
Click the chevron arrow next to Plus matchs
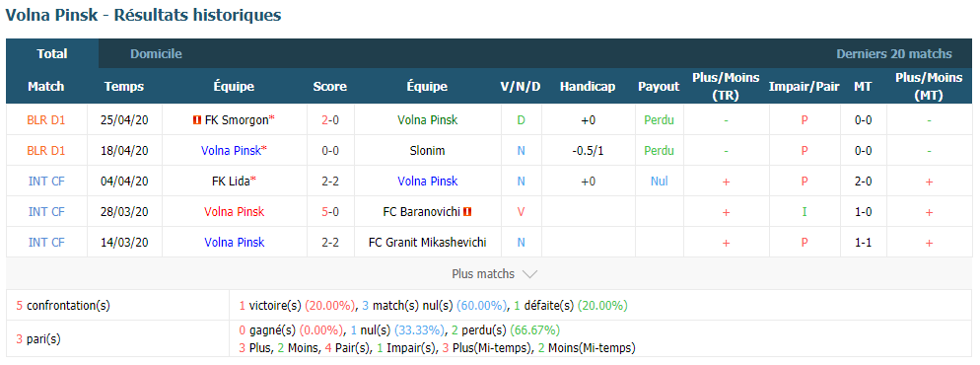pyautogui.click(x=529, y=274)
